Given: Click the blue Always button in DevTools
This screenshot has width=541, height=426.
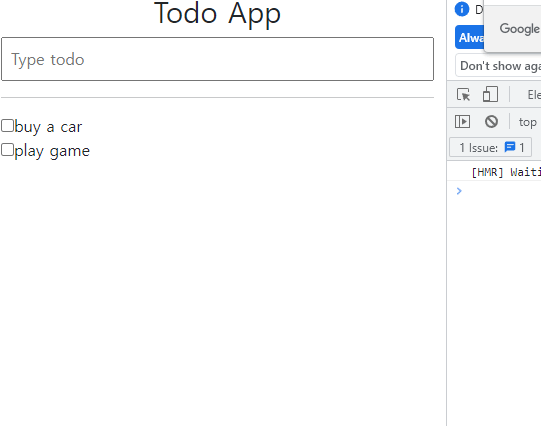Looking at the screenshot, I should [x=470, y=37].
